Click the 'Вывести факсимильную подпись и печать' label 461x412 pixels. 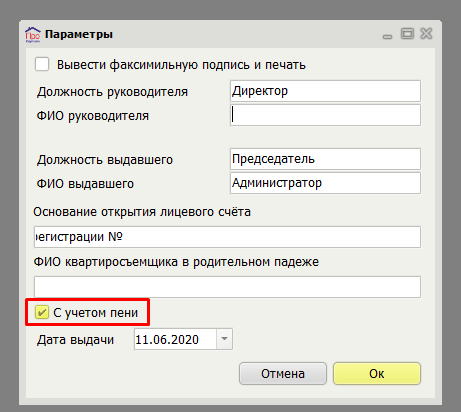[x=181, y=65]
